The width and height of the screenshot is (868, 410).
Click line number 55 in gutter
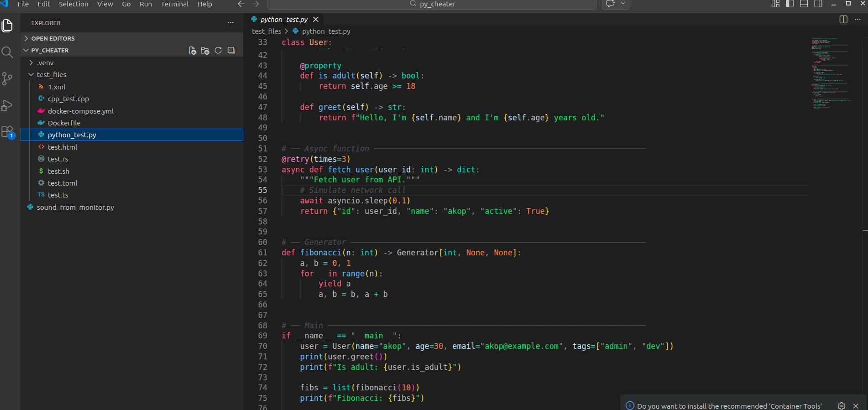(x=262, y=190)
